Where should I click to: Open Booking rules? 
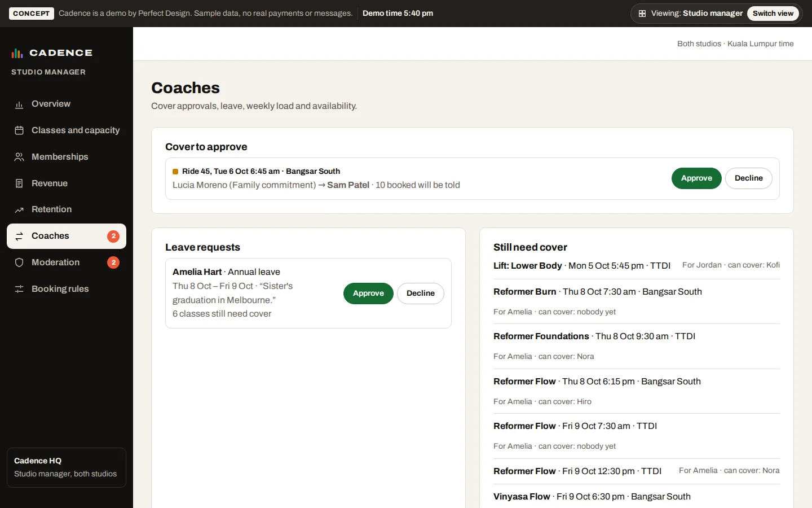click(x=67, y=289)
